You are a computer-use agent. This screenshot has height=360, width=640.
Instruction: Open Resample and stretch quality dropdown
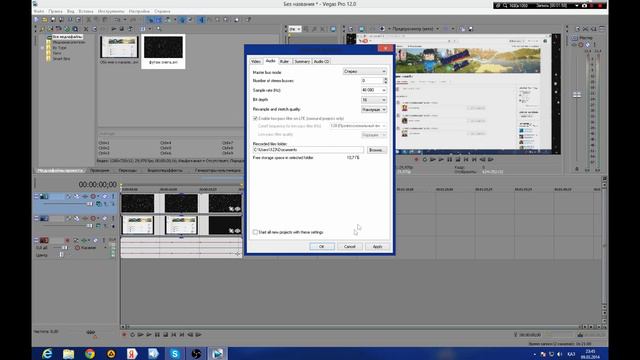point(374,110)
